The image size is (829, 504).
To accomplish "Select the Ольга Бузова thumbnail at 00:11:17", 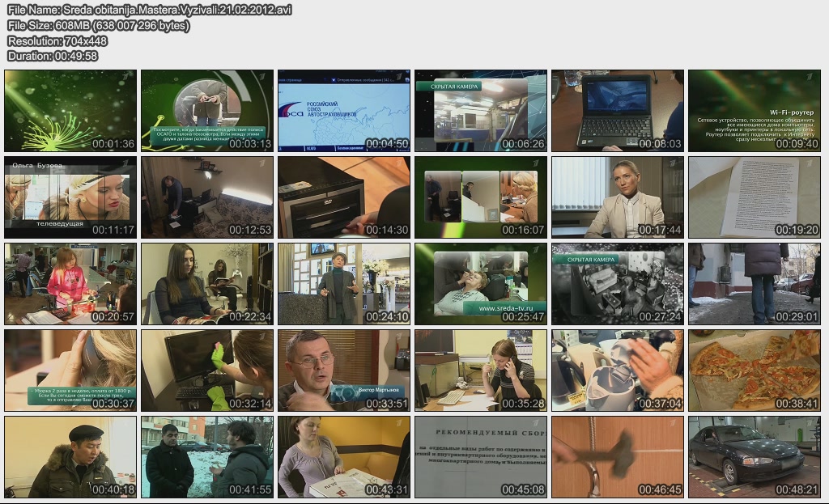I will 70,197.
